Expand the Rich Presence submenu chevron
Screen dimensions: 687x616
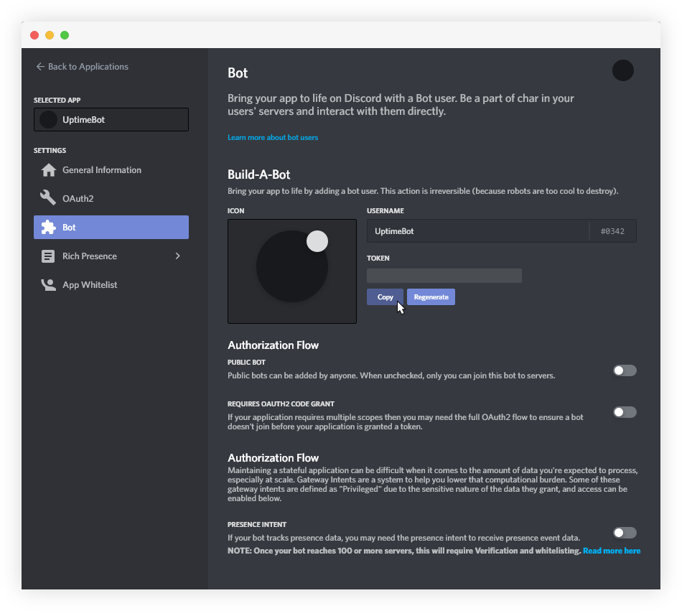177,256
